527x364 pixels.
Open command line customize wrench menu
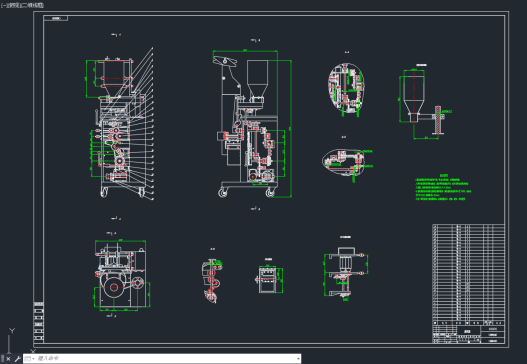(x=17, y=359)
